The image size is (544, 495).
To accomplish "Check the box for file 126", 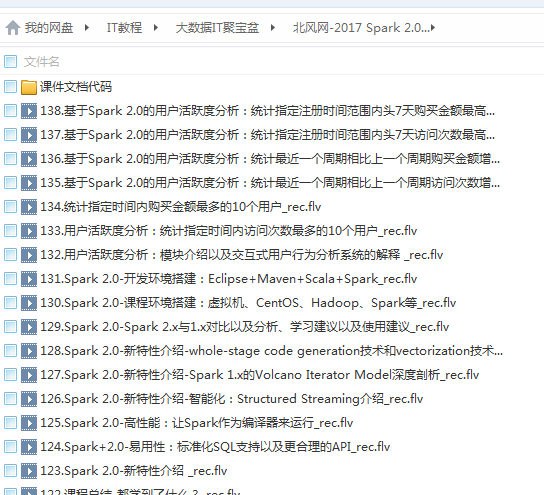I will tap(10, 399).
